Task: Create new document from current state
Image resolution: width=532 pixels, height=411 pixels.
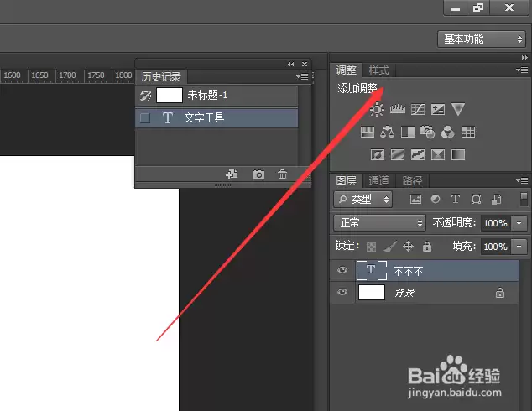Action: pyautogui.click(x=232, y=174)
